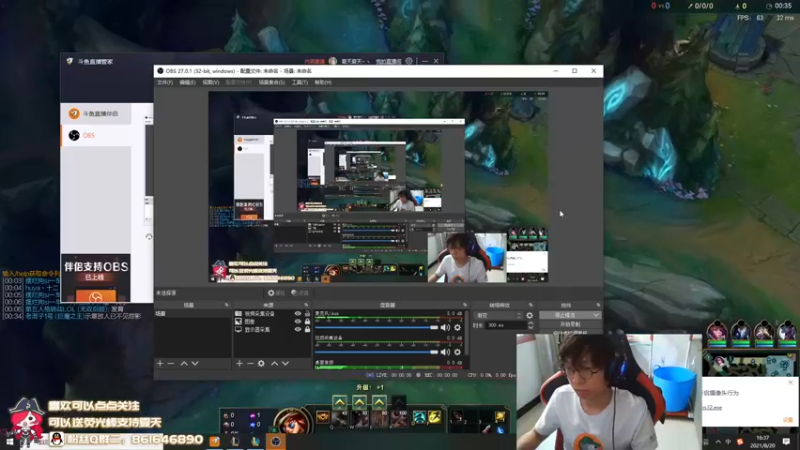Remove the selected scene with minus icon

click(x=171, y=363)
